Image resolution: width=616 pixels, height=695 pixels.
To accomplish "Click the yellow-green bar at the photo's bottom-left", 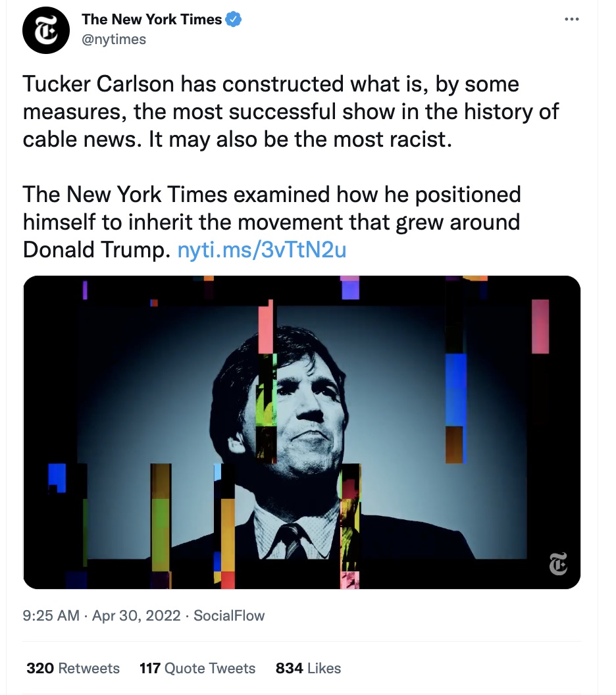I will pyautogui.click(x=161, y=527).
